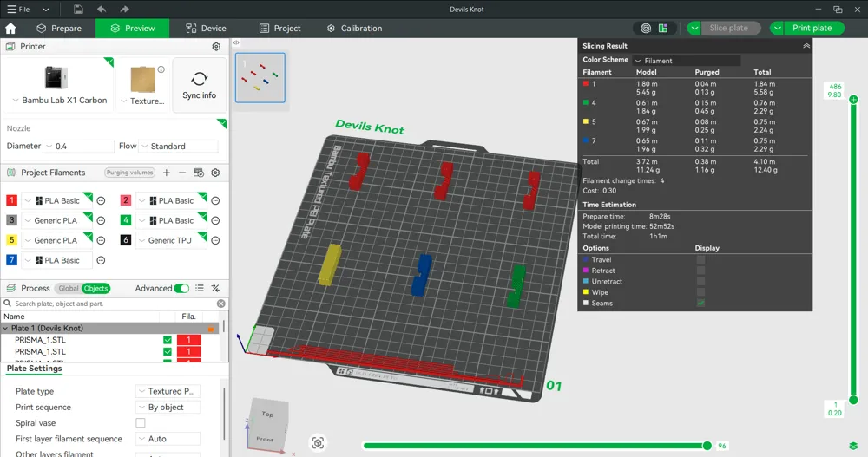868x457 pixels.
Task: Open the Flow Standard dropdown
Action: [178, 146]
